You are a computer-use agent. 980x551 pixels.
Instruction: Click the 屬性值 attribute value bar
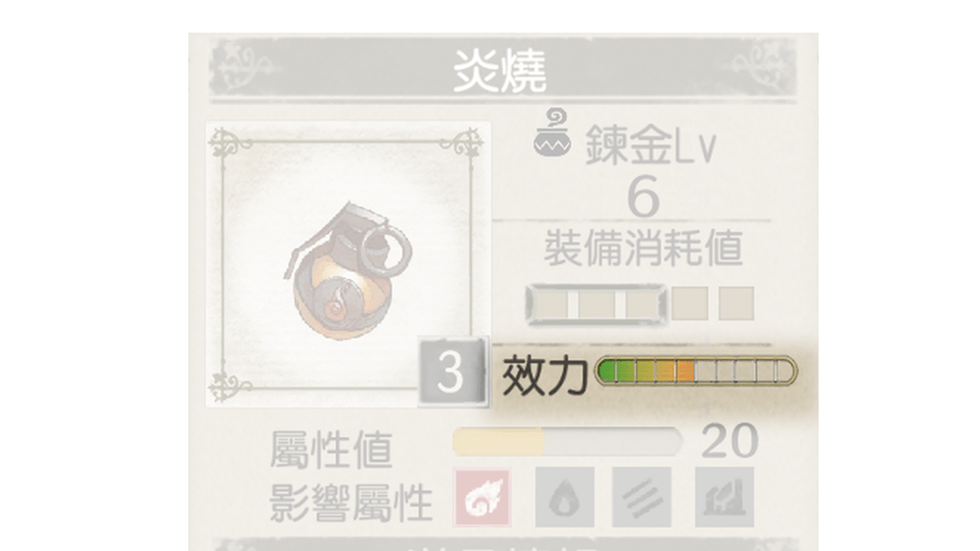[567, 442]
